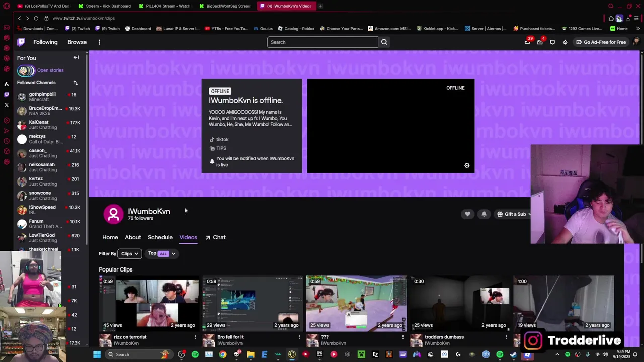Screen dimensions: 644x362
Task: Click Following in Twitch top nav
Action: click(x=45, y=42)
